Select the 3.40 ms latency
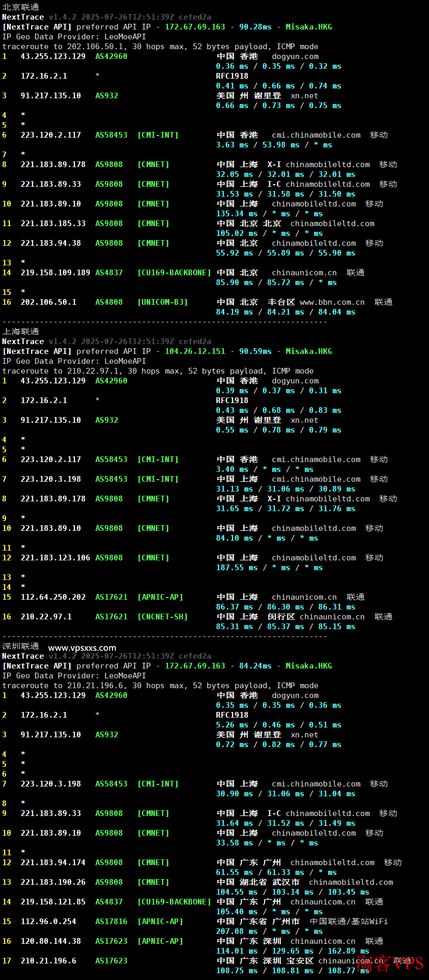 [232, 469]
